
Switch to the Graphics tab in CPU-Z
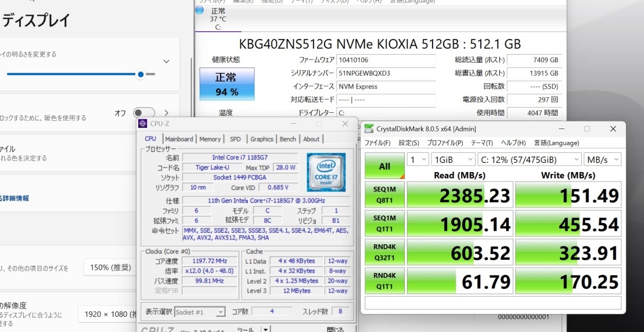coord(262,139)
